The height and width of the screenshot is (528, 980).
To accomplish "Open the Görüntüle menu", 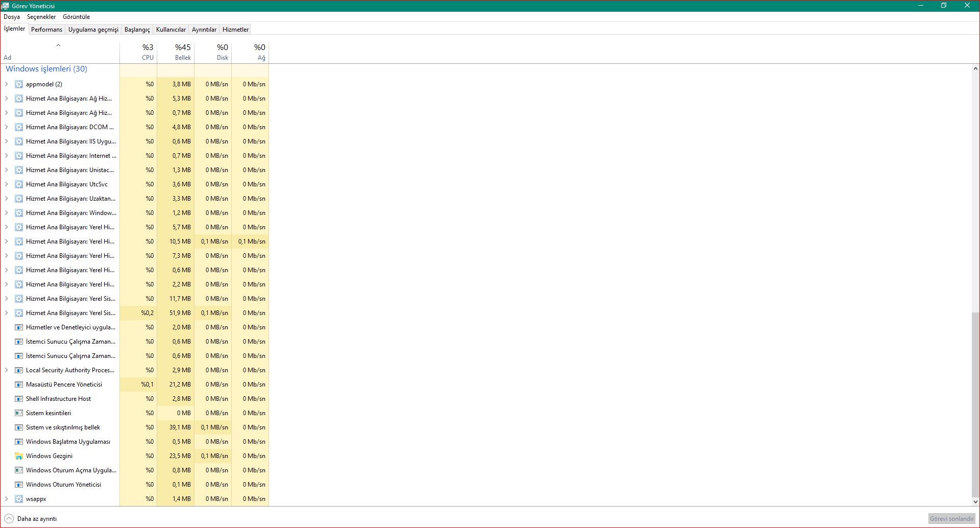I will 76,17.
